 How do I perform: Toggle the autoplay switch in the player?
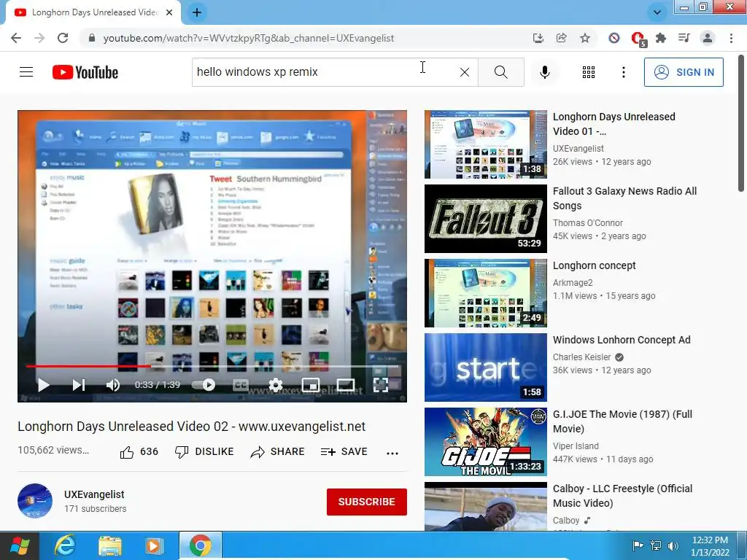coord(204,385)
